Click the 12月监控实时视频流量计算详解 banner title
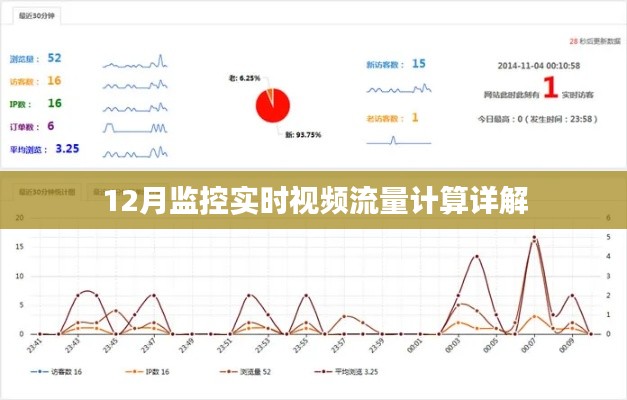 313,205
